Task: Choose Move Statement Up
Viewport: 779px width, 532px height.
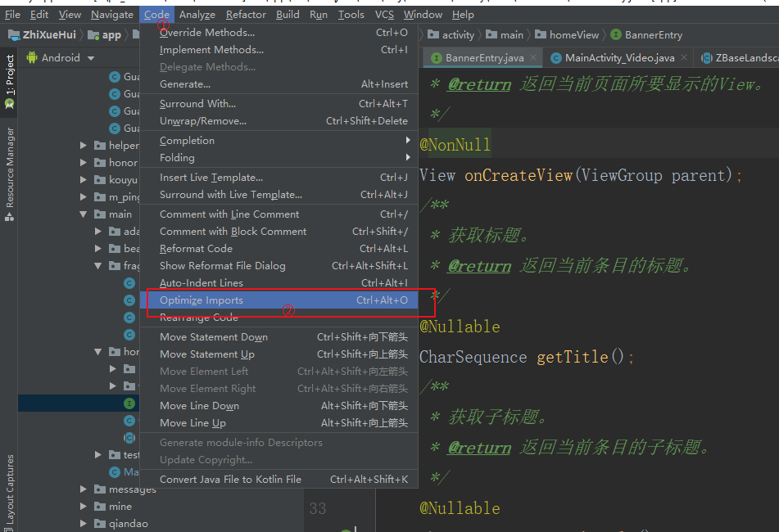Action: coord(279,354)
